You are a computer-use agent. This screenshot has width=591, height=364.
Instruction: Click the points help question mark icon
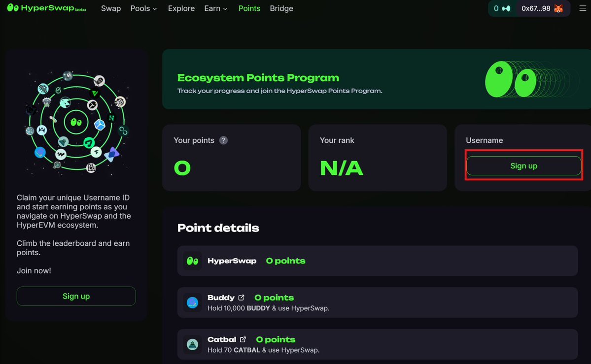point(223,140)
